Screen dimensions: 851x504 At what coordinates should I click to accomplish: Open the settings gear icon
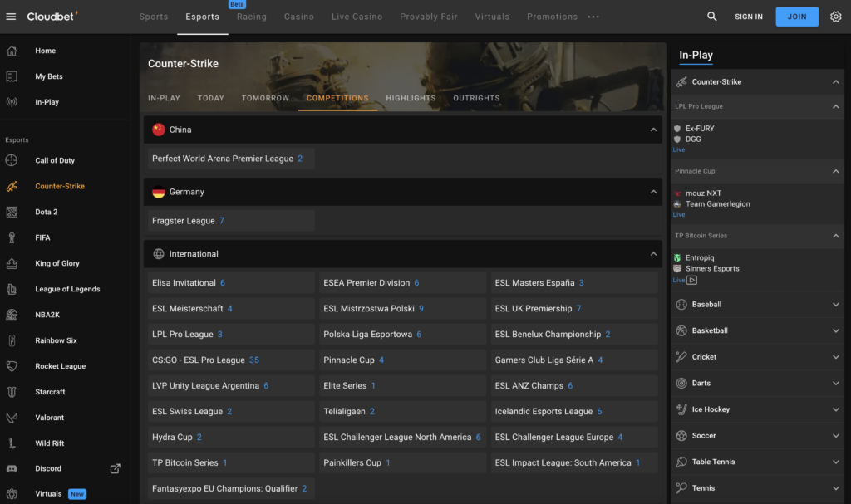point(835,17)
